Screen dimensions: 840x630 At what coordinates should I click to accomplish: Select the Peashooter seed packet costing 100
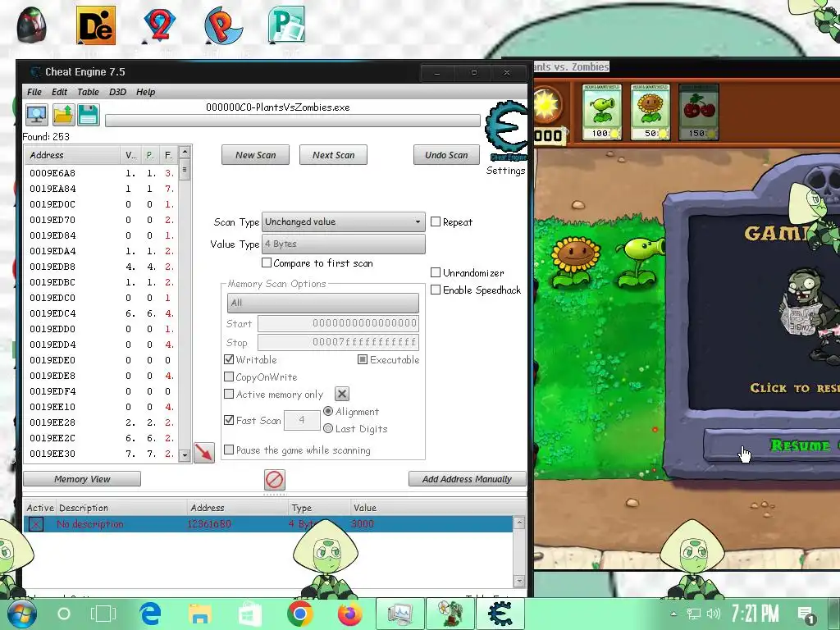pyautogui.click(x=601, y=112)
